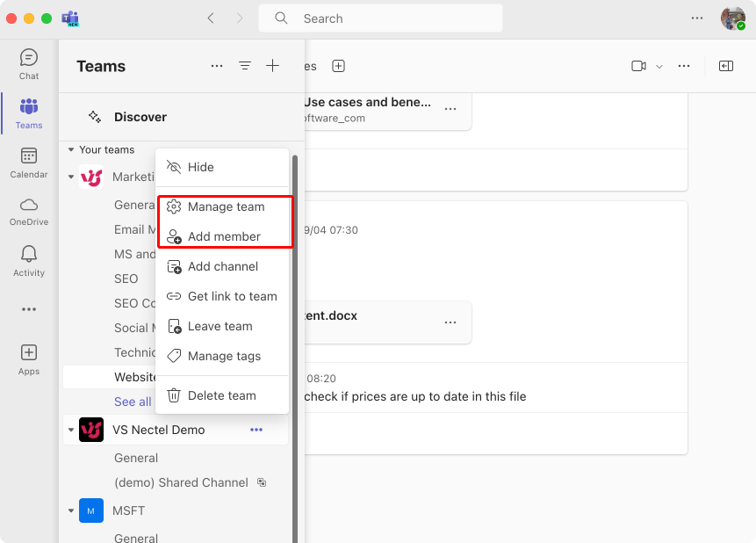The image size is (756, 543).
Task: Click the Marketing team logo
Action: point(91,177)
